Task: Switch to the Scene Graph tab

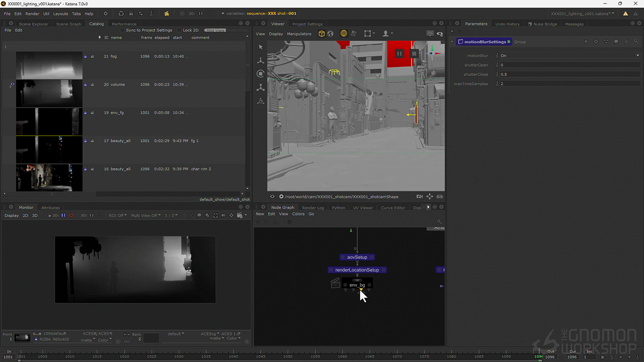Action: (68, 24)
